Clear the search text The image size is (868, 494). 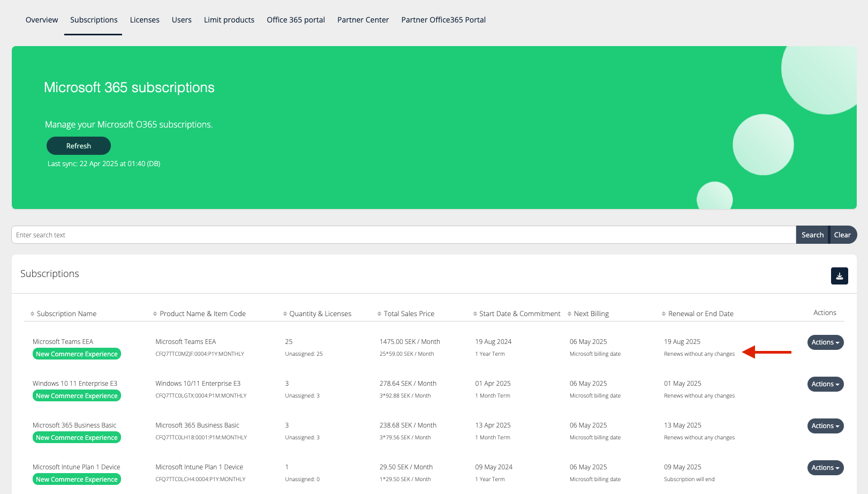point(842,235)
